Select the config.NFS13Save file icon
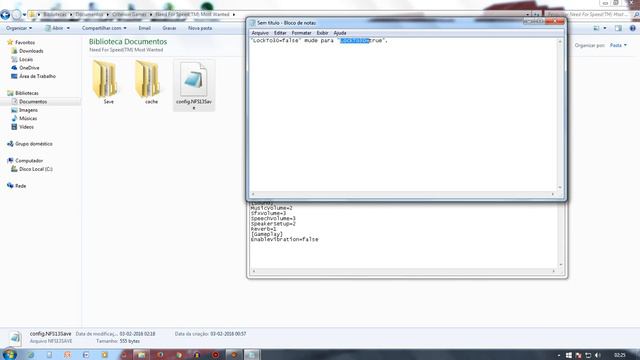Image resolution: width=640 pixels, height=360 pixels. tap(193, 79)
